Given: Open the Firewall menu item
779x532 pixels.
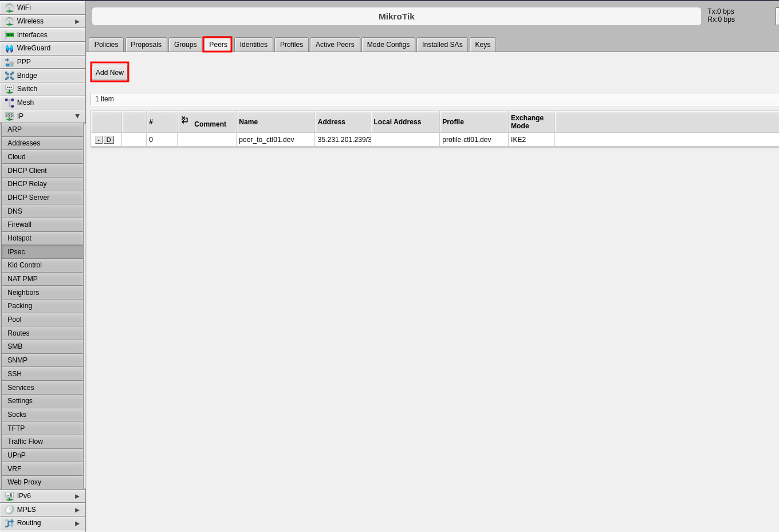Looking at the screenshot, I should tap(19, 224).
